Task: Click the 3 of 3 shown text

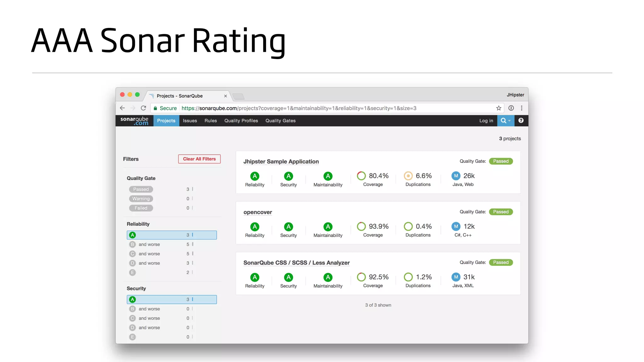Action: pyautogui.click(x=378, y=305)
